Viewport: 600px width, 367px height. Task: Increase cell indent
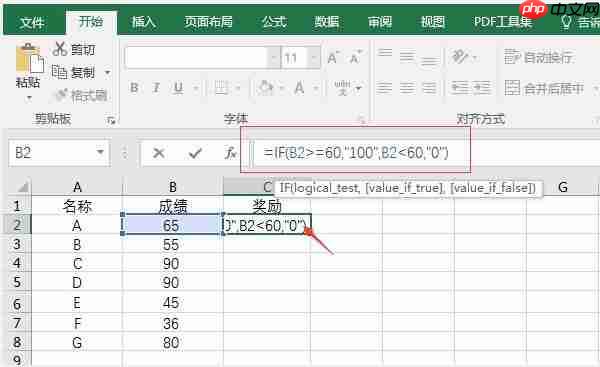[x=482, y=88]
